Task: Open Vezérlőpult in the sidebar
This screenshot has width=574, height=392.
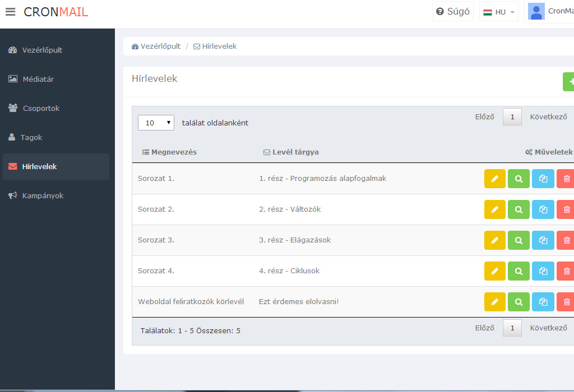Action: (56, 50)
